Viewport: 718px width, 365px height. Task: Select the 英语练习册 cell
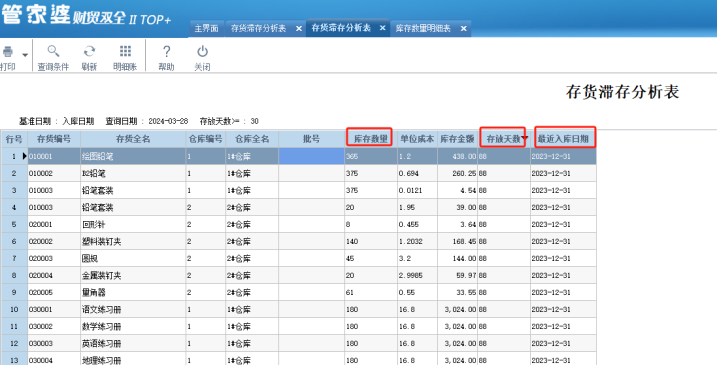coord(133,343)
